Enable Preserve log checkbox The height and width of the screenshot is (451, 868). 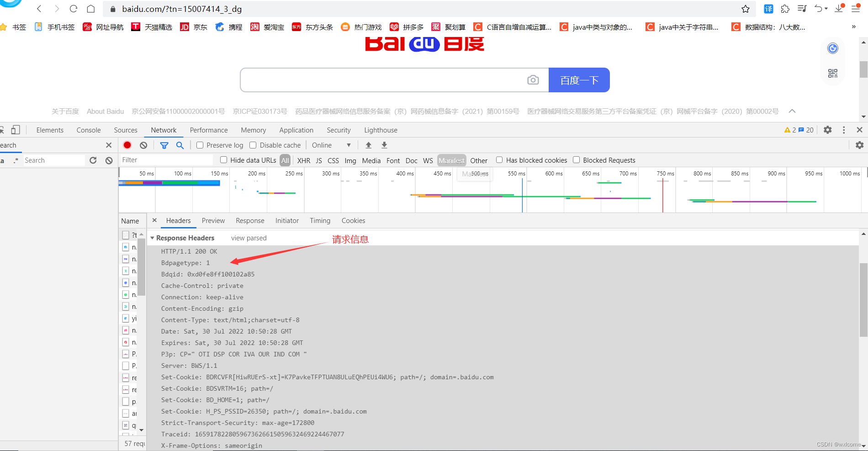point(200,145)
